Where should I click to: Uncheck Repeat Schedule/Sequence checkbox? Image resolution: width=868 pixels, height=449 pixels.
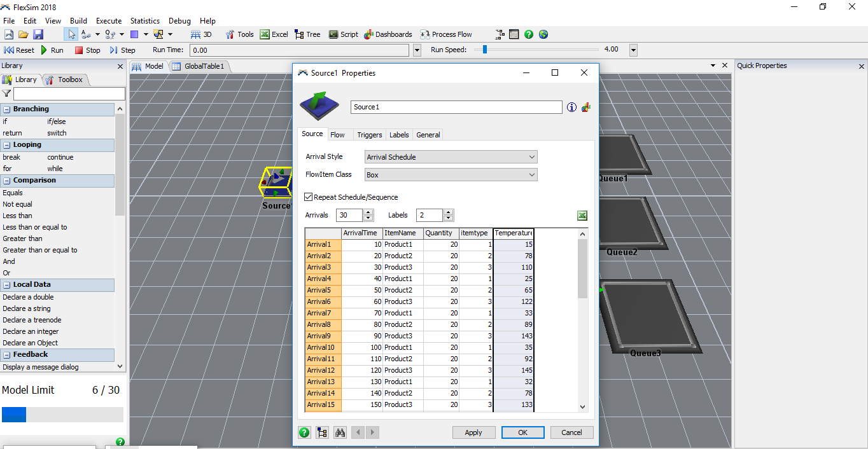309,197
